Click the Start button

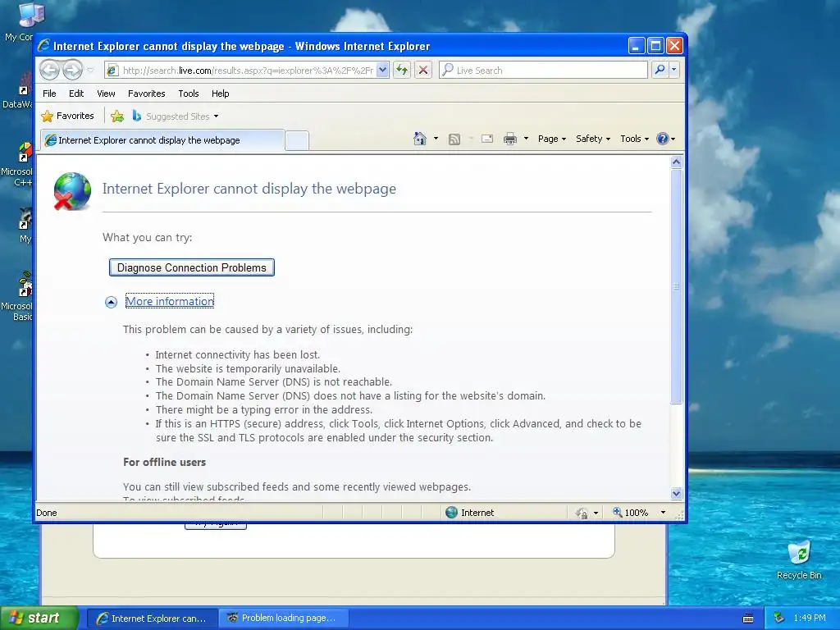[39, 618]
